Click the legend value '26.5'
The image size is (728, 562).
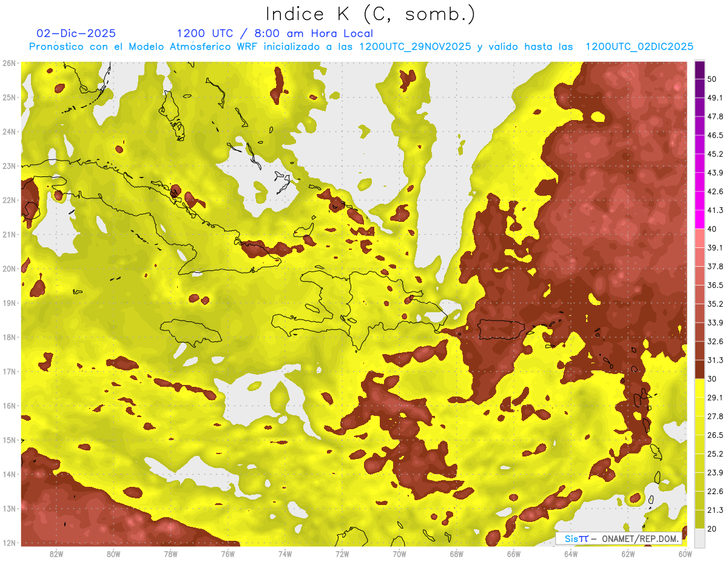715,435
